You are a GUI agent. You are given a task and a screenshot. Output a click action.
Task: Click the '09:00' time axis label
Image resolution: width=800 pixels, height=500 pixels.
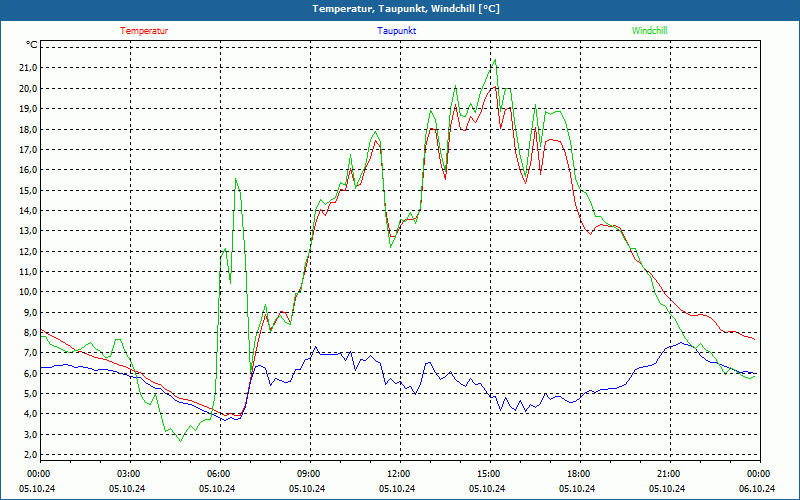coord(309,474)
